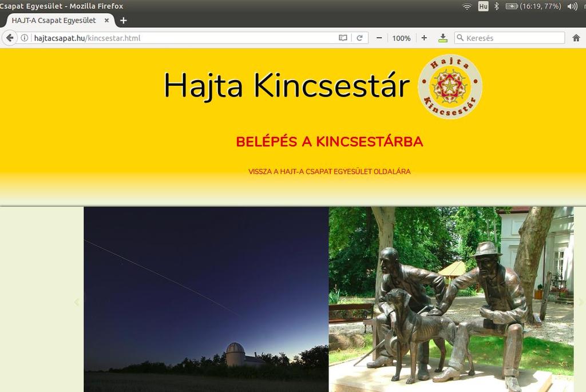Go back using the back arrow
Viewport: 586px width, 392px height.
click(10, 38)
